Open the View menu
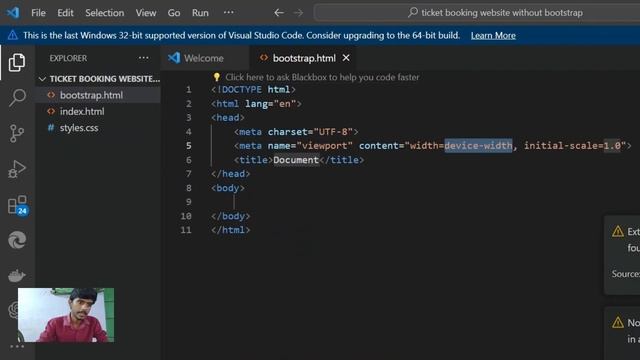The image size is (640, 360). click(x=146, y=13)
